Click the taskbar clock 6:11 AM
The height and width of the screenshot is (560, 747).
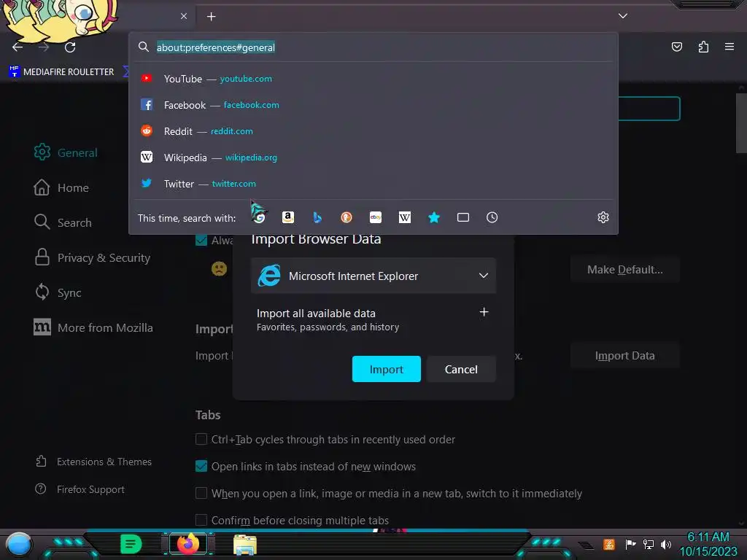(708, 537)
